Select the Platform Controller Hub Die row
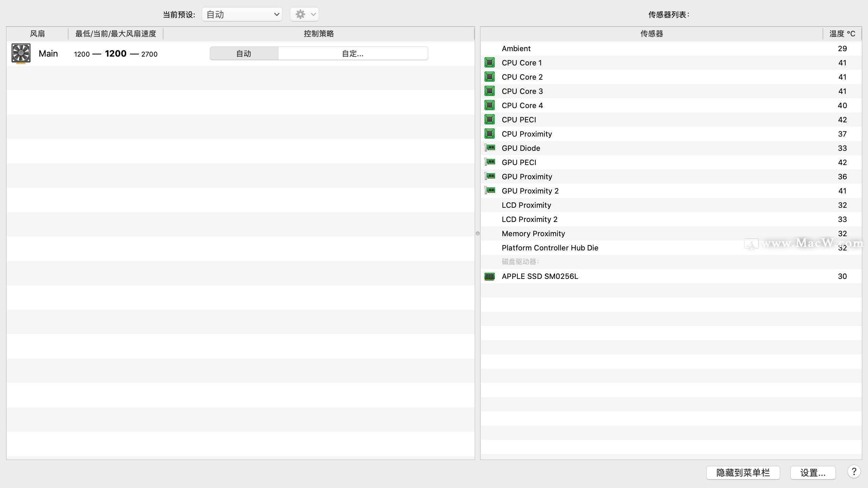868x488 pixels. coord(550,248)
